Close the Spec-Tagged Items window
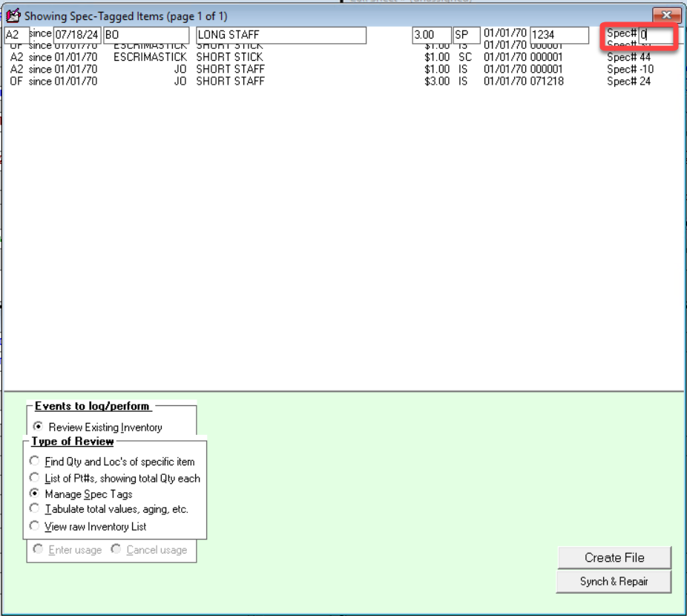687x616 pixels. (666, 15)
